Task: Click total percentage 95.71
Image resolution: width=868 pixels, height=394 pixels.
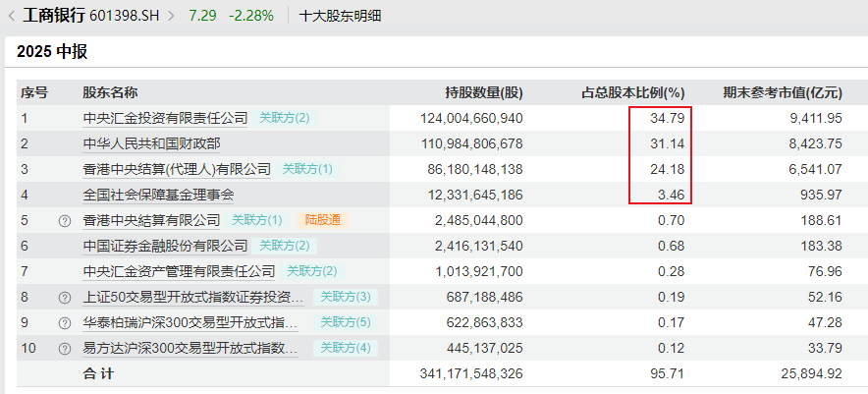Action: tap(668, 373)
